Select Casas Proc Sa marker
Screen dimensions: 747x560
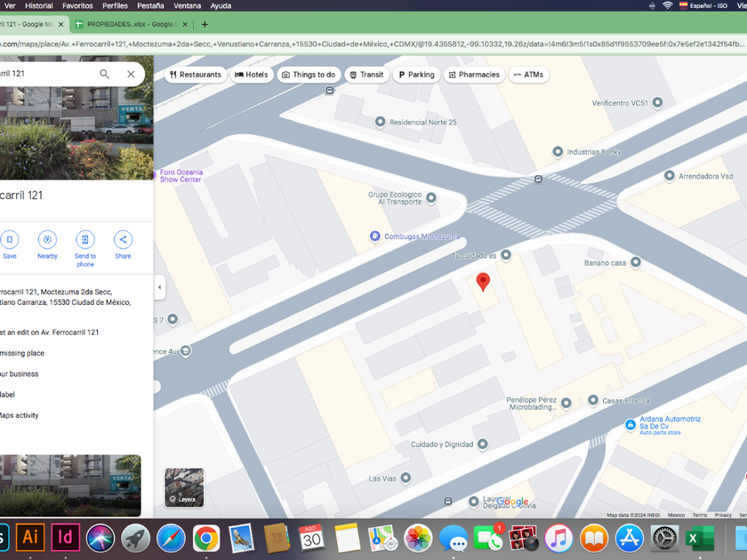(x=592, y=401)
